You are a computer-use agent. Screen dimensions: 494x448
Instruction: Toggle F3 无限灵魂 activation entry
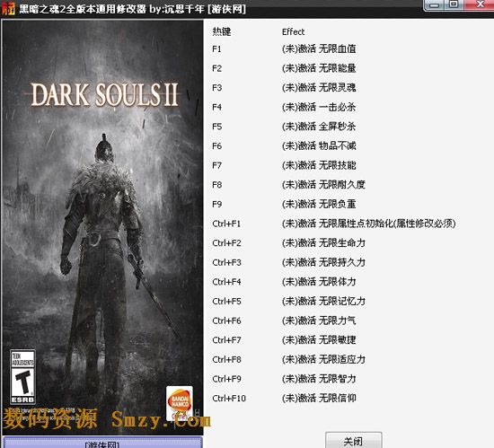click(319, 87)
